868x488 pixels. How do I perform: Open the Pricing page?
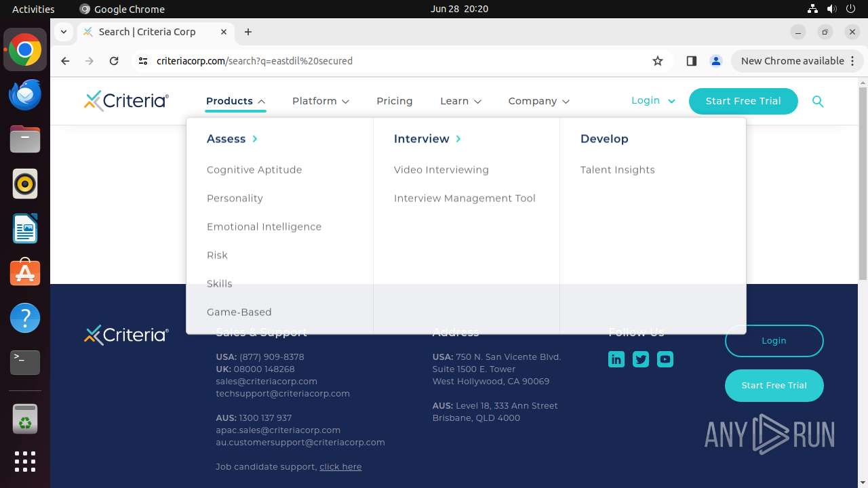(395, 101)
